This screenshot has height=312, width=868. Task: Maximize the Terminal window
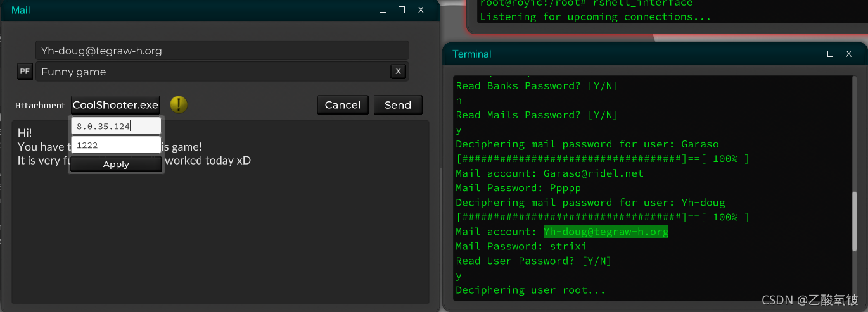pos(830,54)
